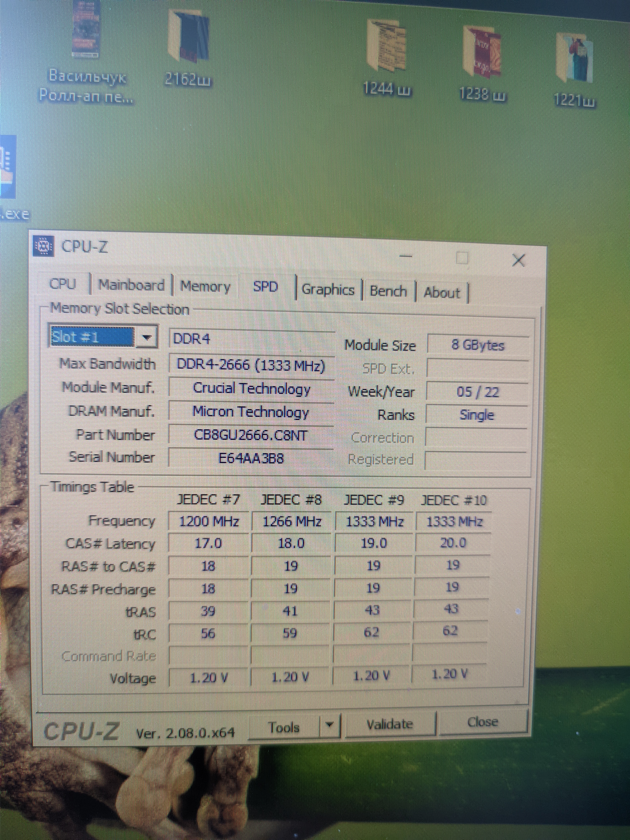
Task: Expand the Tools button dropdown arrow
Action: coord(330,725)
